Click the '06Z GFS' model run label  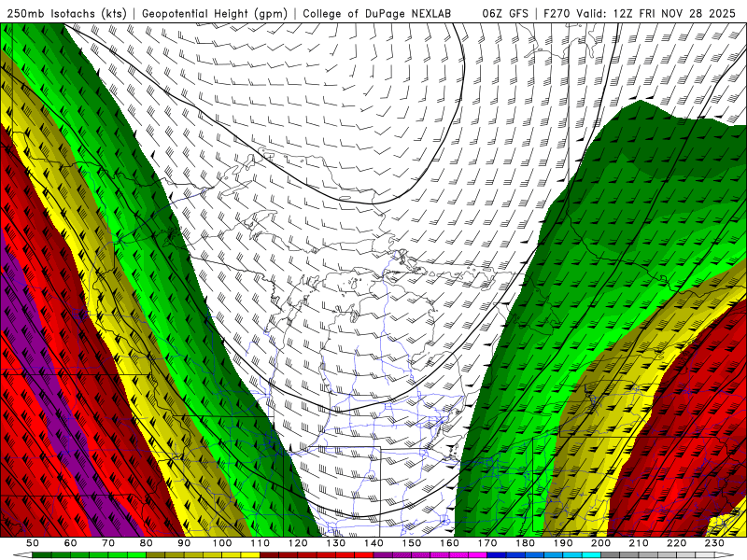click(x=505, y=13)
